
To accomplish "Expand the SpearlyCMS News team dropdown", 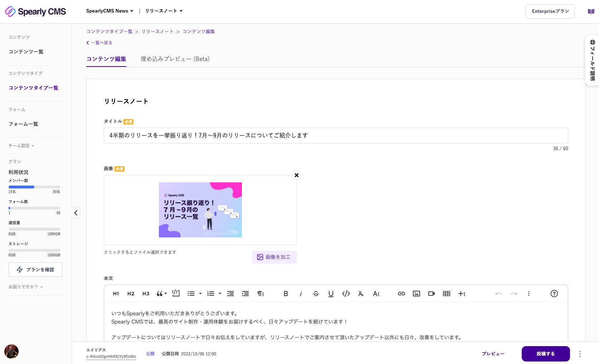I will point(109,11).
